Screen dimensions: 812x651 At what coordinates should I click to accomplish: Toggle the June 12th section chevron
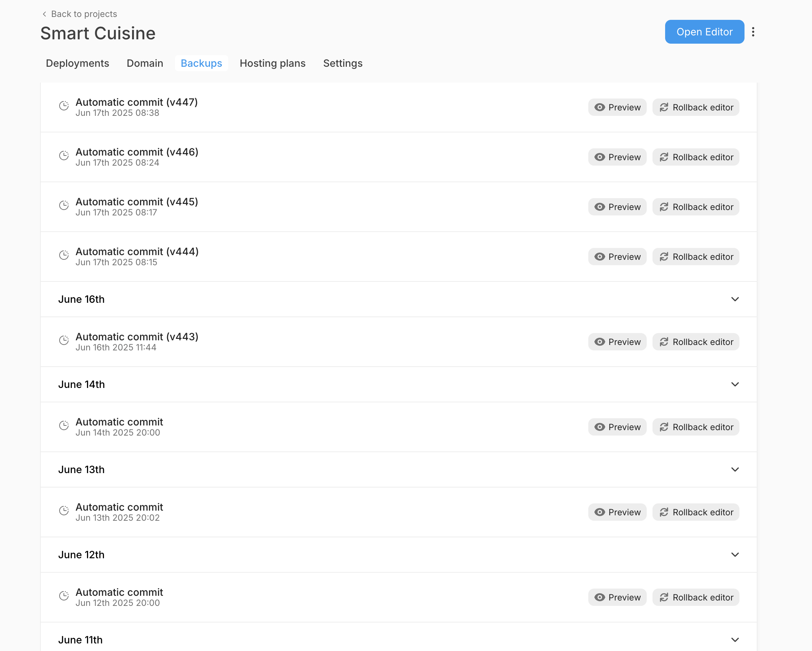734,555
